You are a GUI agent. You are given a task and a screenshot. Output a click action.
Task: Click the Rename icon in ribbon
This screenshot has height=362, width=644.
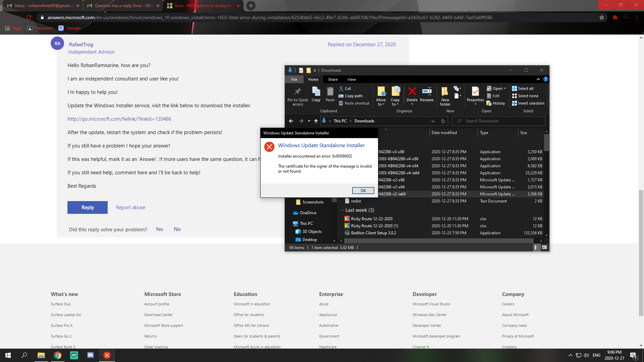427,92
